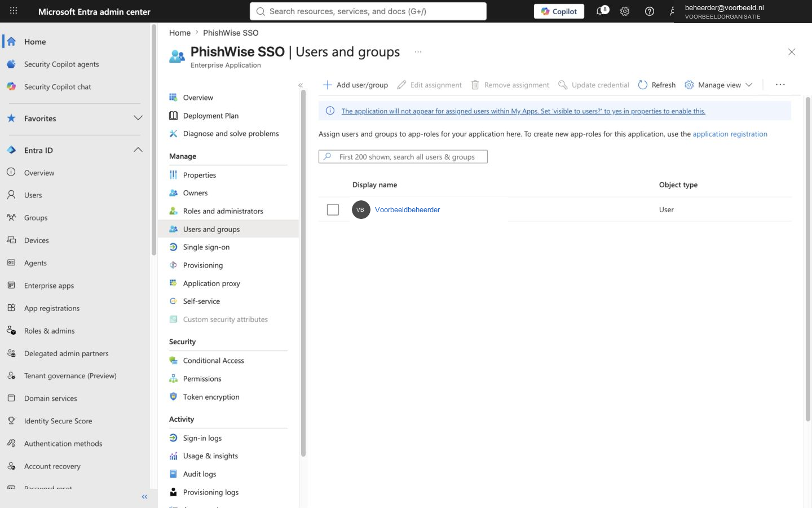Screen dimensions: 812x508
Task: Open Roles & admins icon
Action: click(11, 330)
